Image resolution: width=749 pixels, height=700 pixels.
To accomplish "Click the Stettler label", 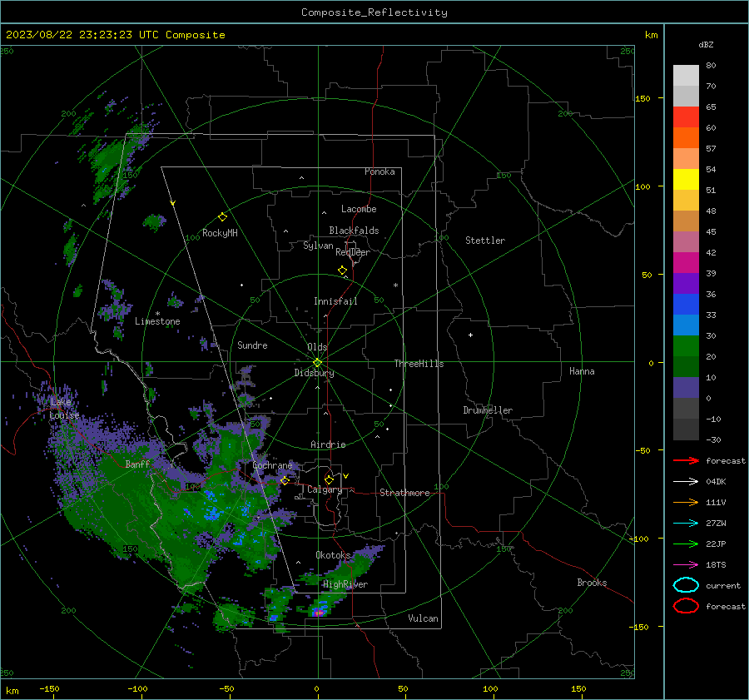I will coord(485,241).
